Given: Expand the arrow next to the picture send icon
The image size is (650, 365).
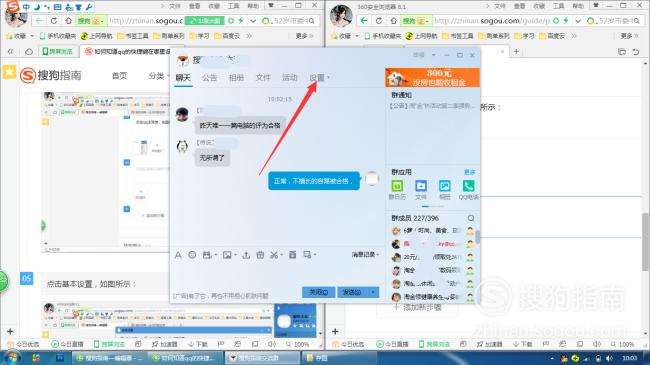Looking at the screenshot, I should pyautogui.click(x=235, y=255).
